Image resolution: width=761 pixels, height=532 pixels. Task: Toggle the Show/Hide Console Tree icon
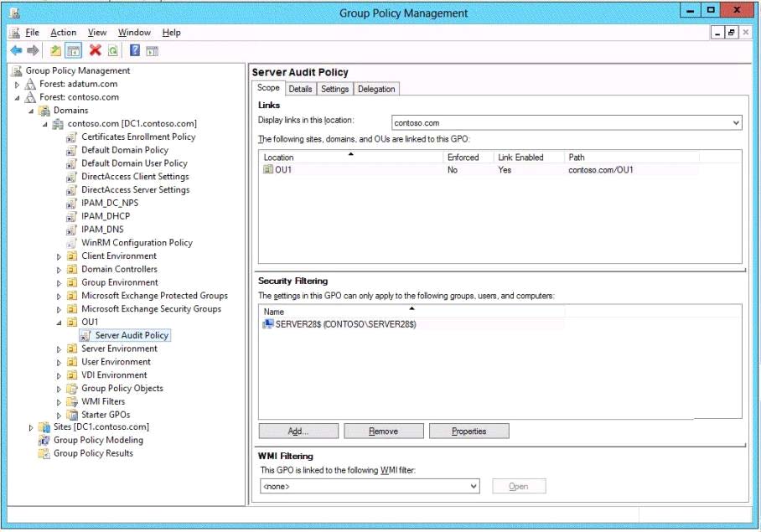[x=73, y=51]
